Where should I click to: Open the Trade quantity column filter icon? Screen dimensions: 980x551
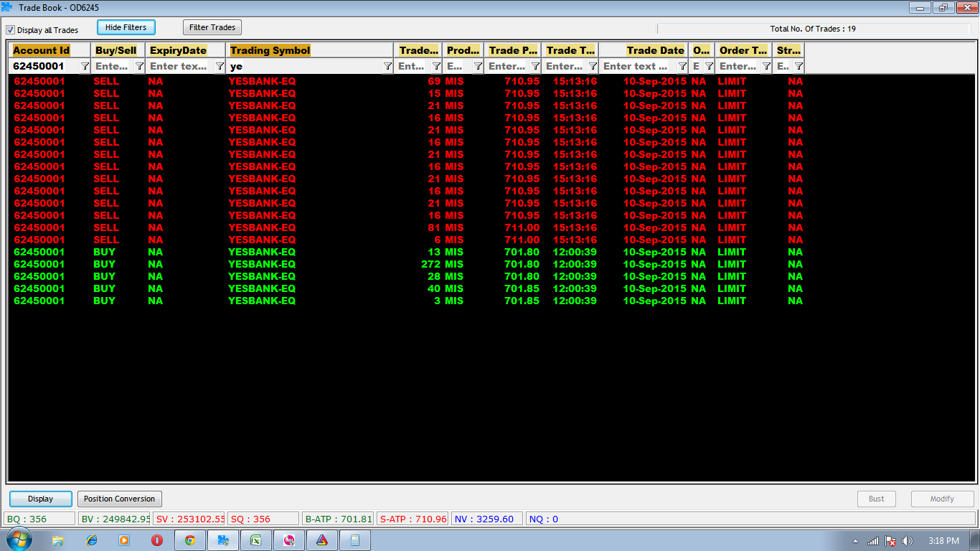coord(436,66)
